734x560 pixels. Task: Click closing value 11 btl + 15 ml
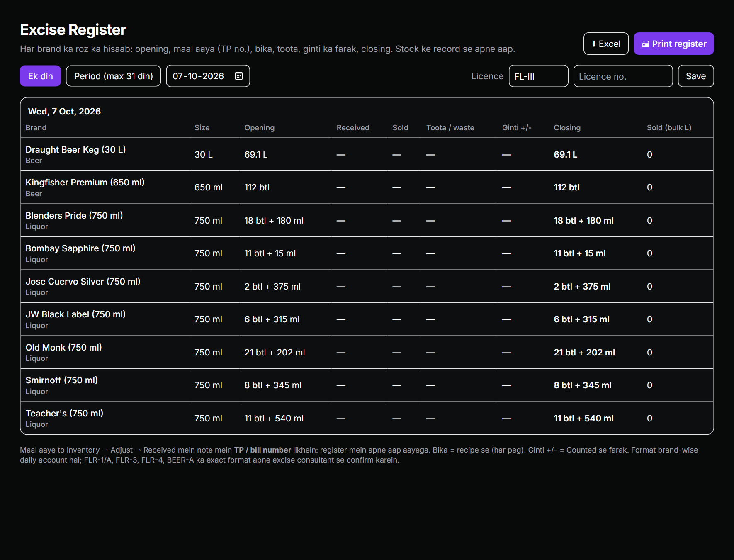[x=580, y=253]
